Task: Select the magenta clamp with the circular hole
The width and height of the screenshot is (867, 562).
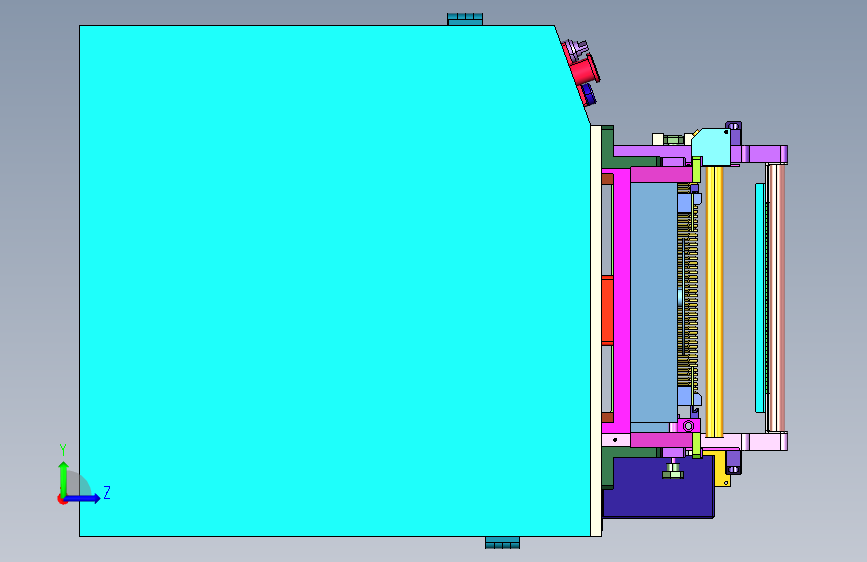Action: click(688, 426)
